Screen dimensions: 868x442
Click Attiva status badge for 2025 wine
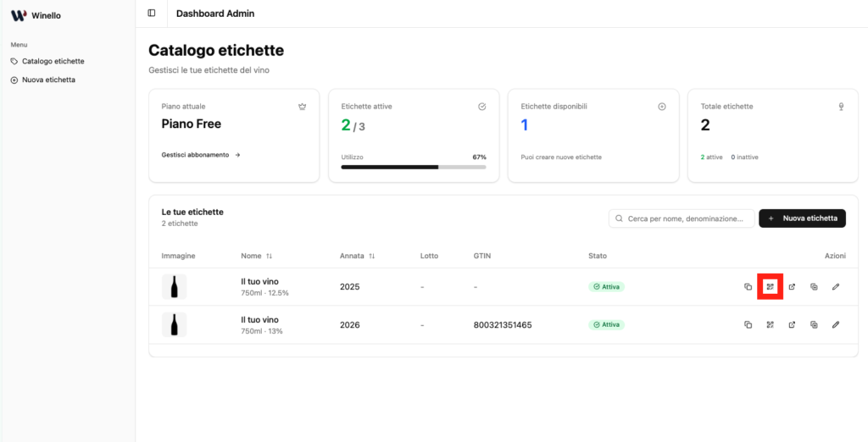[606, 287]
